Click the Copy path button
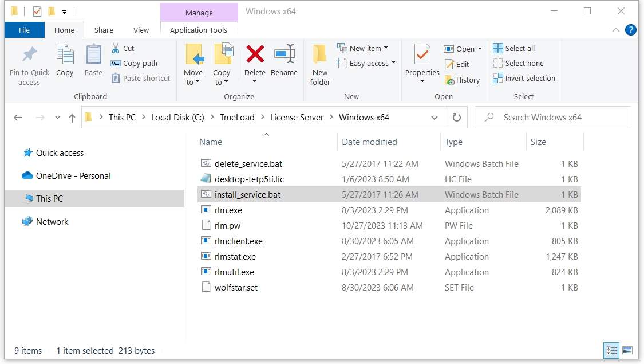644x364 pixels. click(134, 64)
